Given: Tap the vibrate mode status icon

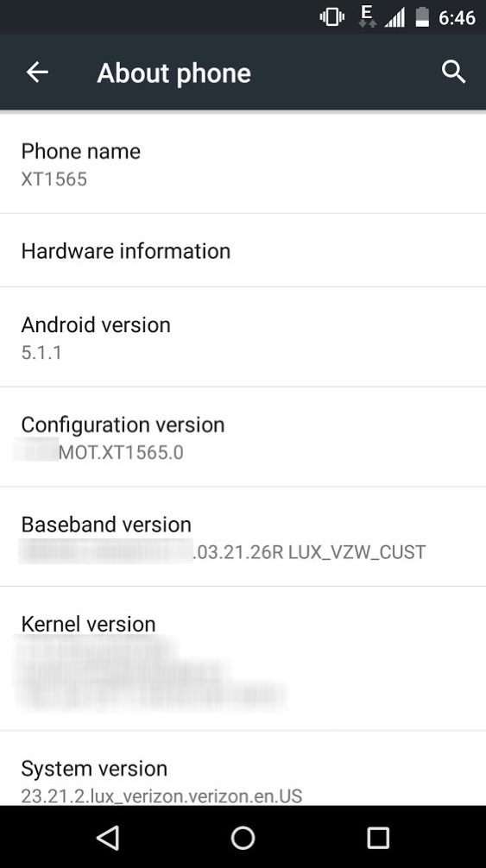Looking at the screenshot, I should pyautogui.click(x=332, y=17).
